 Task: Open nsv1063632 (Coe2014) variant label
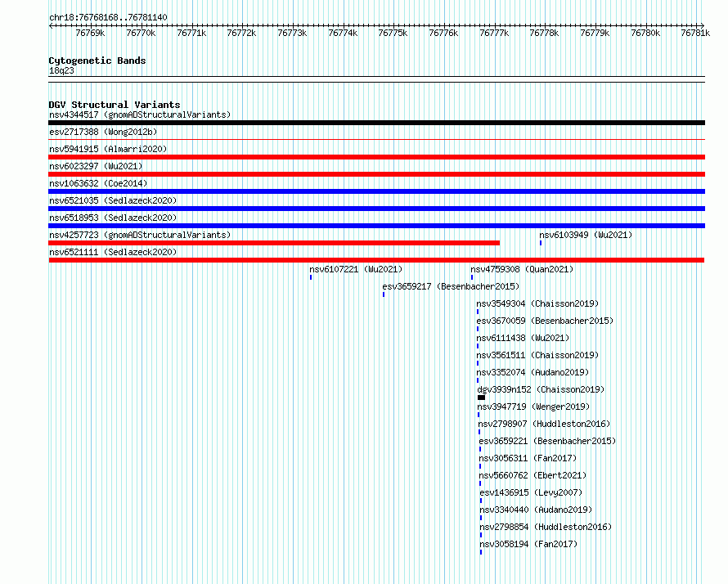[98, 183]
